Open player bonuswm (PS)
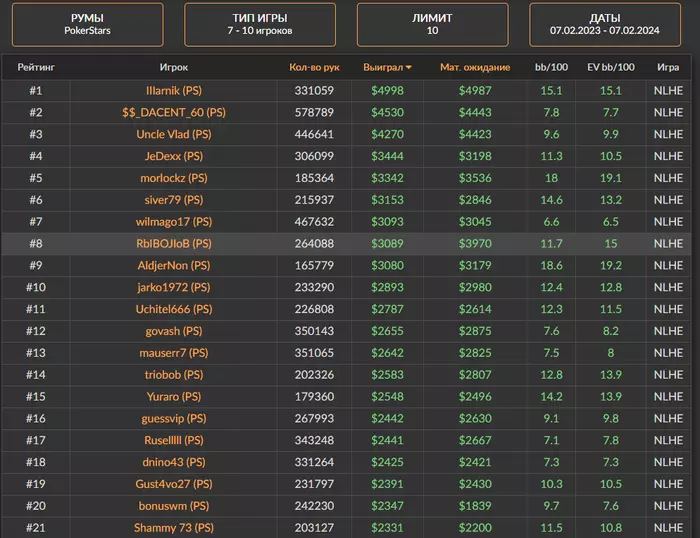This screenshot has height=538, width=700. pos(174,506)
